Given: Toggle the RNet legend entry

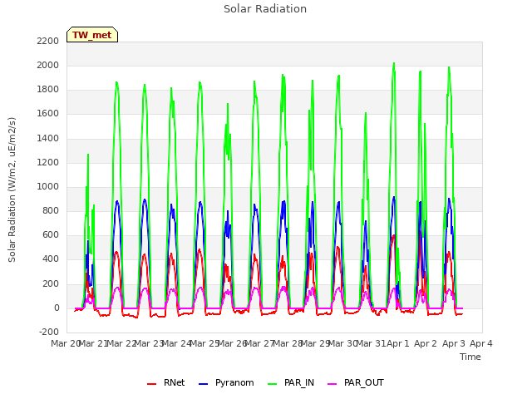Looking at the screenshot, I should [166, 382].
